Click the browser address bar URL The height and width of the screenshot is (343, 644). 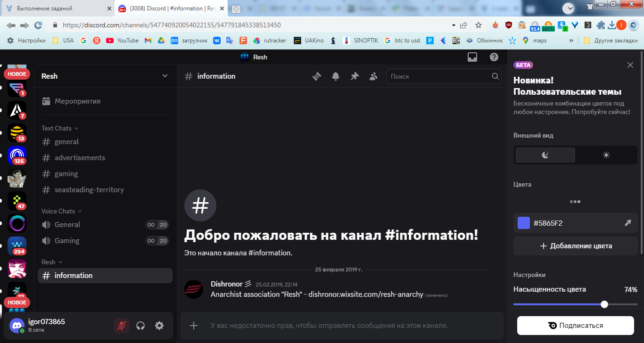click(x=172, y=25)
